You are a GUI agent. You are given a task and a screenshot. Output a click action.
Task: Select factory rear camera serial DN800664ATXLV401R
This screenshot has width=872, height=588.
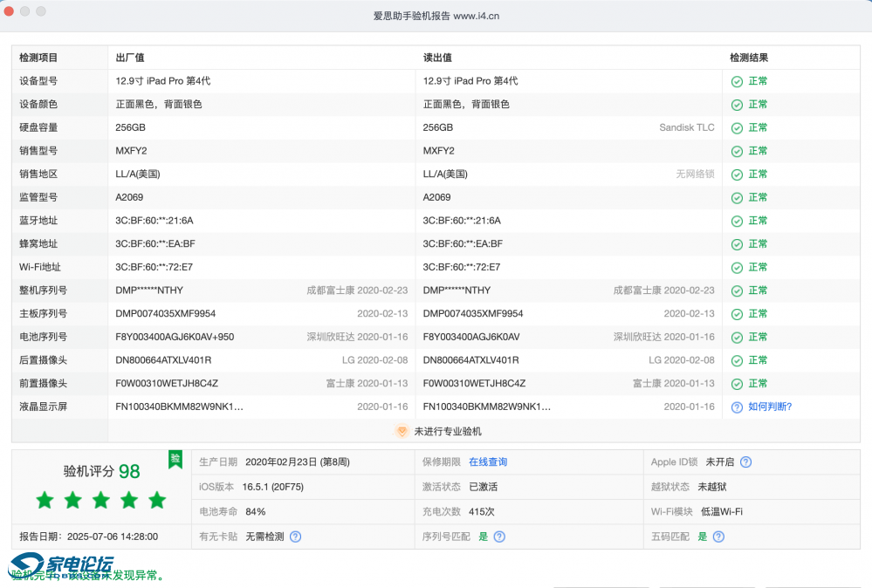pyautogui.click(x=163, y=360)
